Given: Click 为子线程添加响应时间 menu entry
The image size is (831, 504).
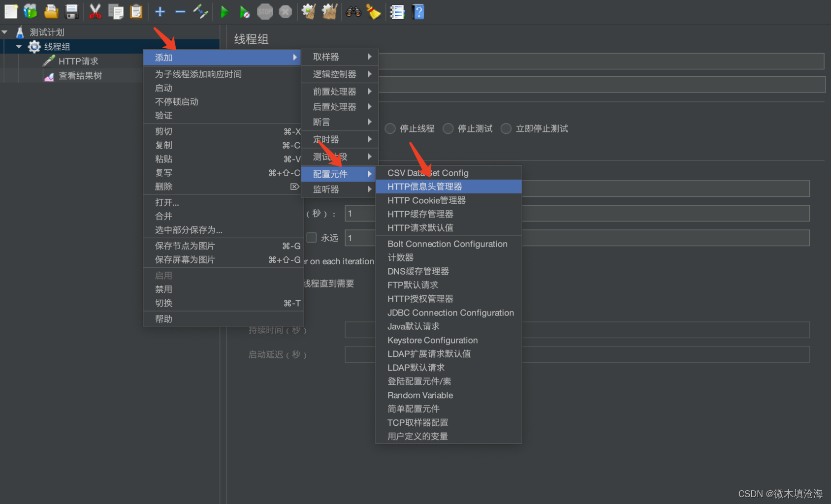Looking at the screenshot, I should tap(223, 74).
